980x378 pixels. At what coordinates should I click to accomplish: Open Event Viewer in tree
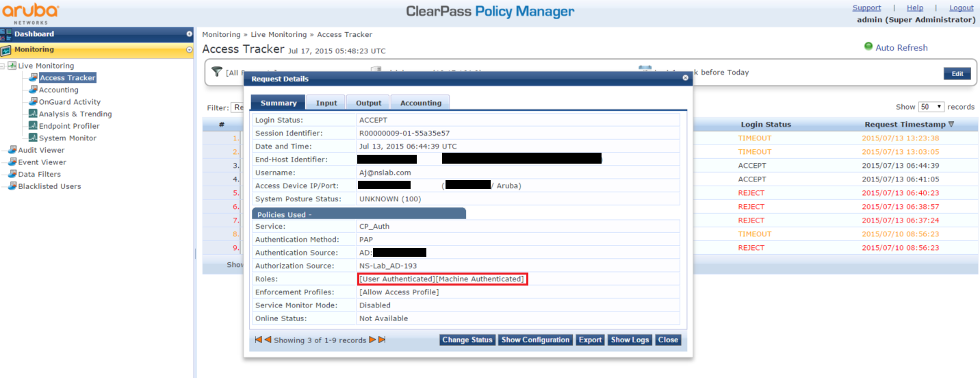42,162
